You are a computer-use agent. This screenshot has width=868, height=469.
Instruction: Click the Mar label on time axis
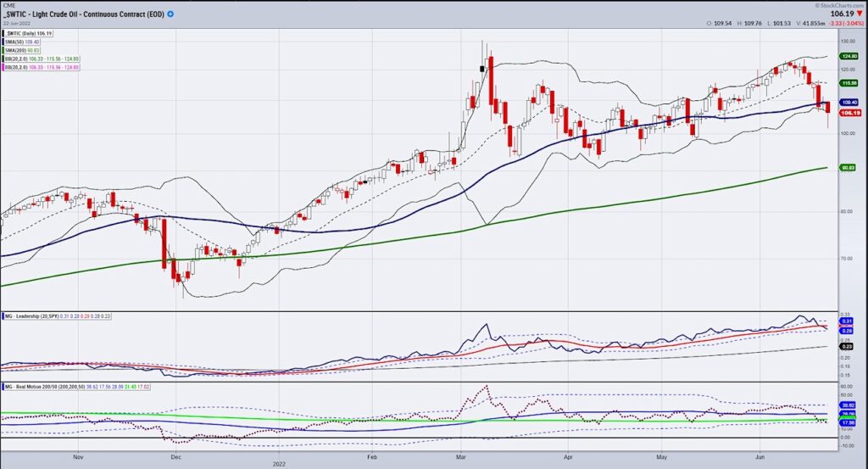pyautogui.click(x=460, y=457)
